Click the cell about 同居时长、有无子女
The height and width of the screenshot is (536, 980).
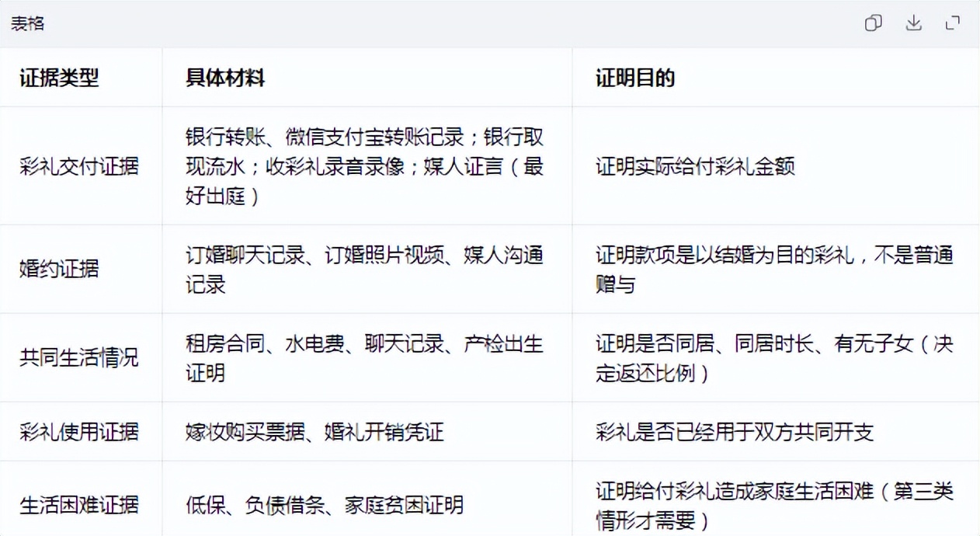(774, 358)
